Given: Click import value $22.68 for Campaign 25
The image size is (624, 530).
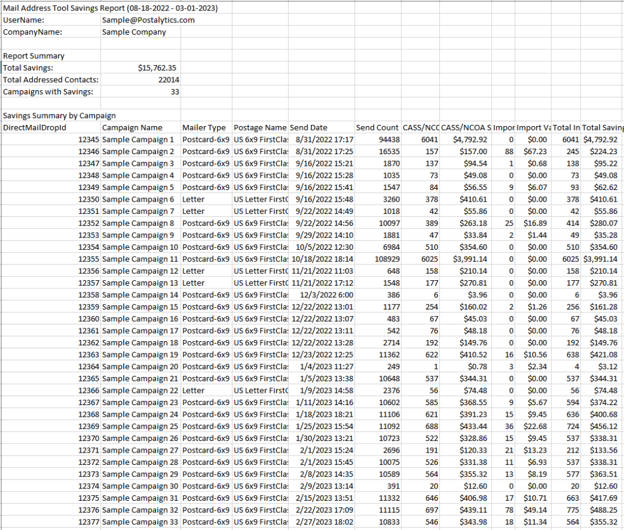Looking at the screenshot, I should (533, 426).
